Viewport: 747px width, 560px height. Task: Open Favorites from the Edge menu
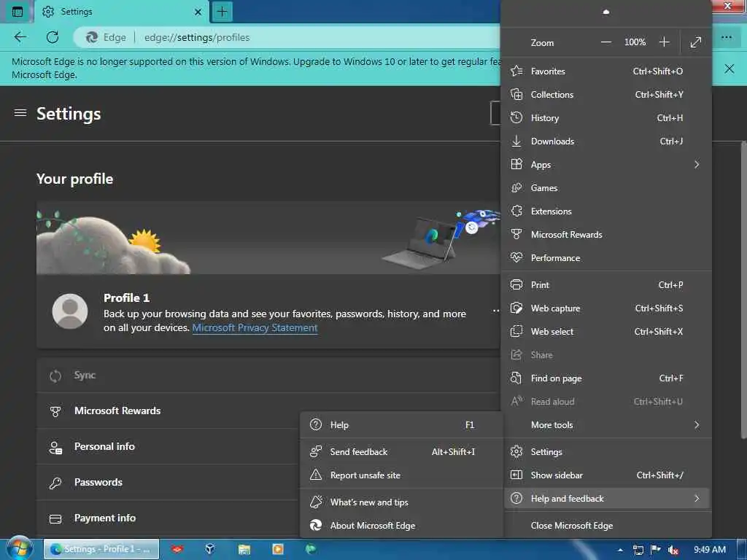pos(607,71)
